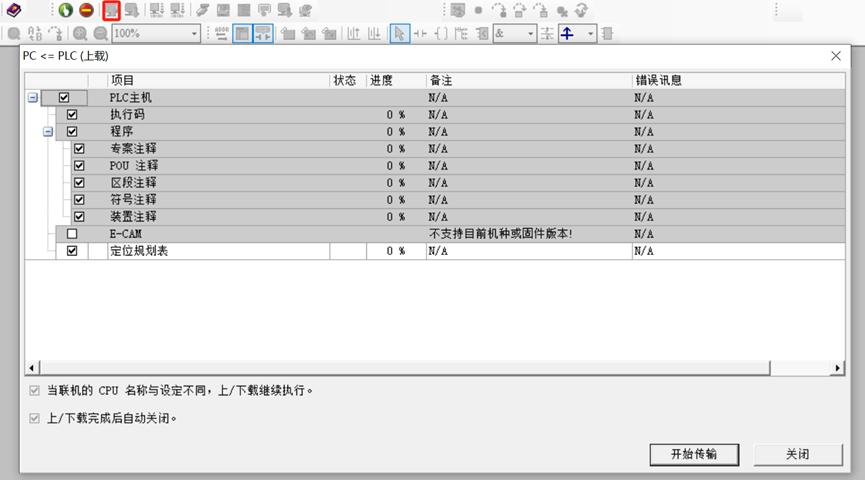Click the 关闭 button
The height and width of the screenshot is (480, 865).
click(798, 455)
